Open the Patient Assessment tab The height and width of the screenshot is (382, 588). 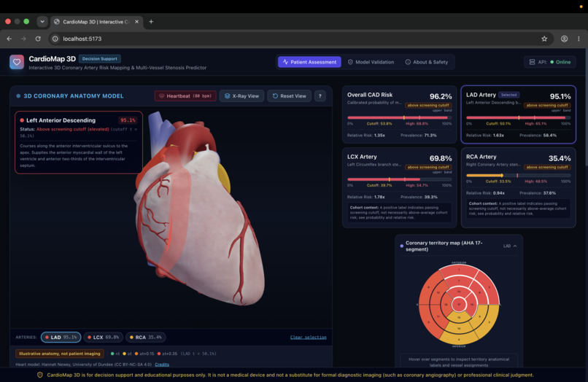click(310, 62)
